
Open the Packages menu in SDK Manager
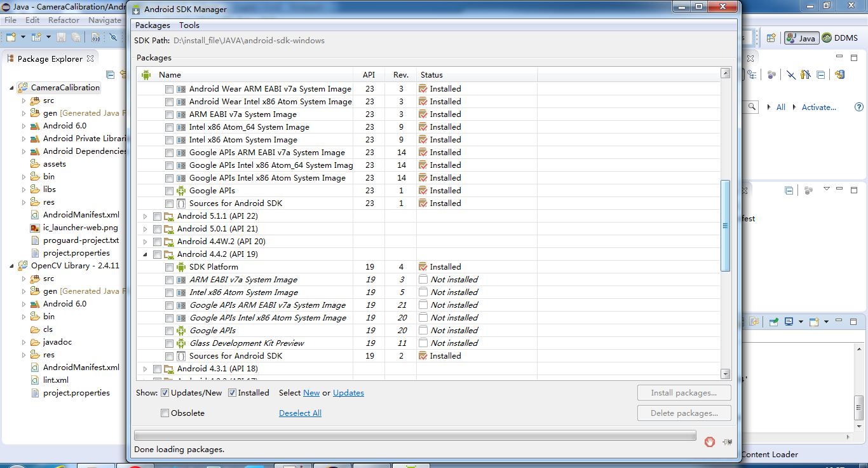pos(153,25)
